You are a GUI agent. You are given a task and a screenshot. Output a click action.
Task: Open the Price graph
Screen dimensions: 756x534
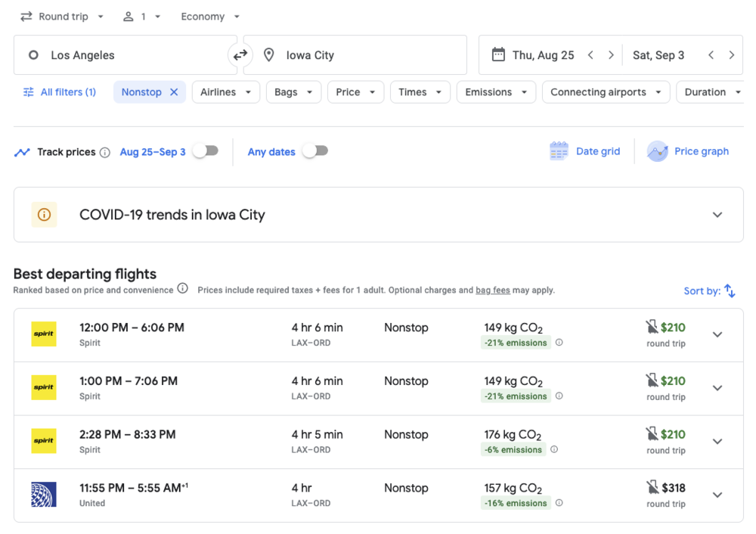(689, 151)
